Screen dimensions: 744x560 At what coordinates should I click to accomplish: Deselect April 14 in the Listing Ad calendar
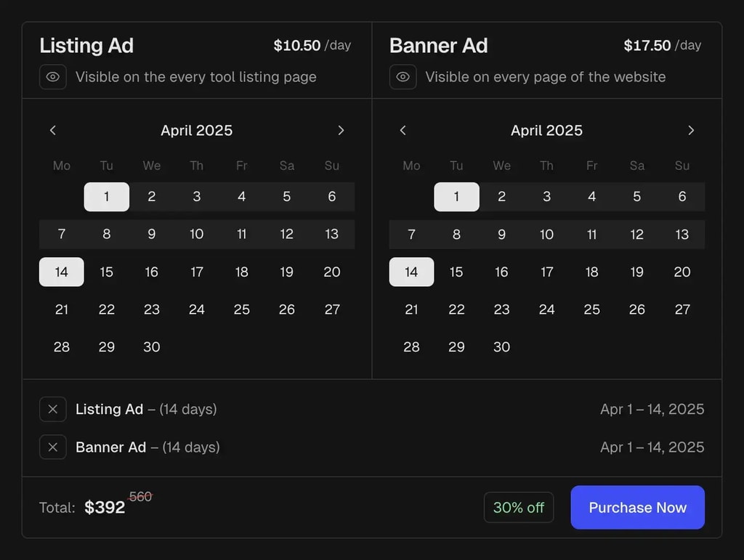click(x=61, y=272)
